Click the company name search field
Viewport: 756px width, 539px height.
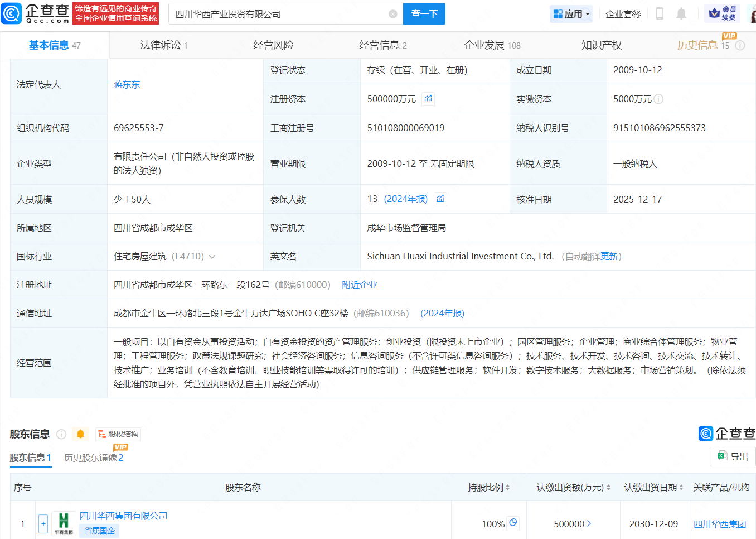coord(279,14)
